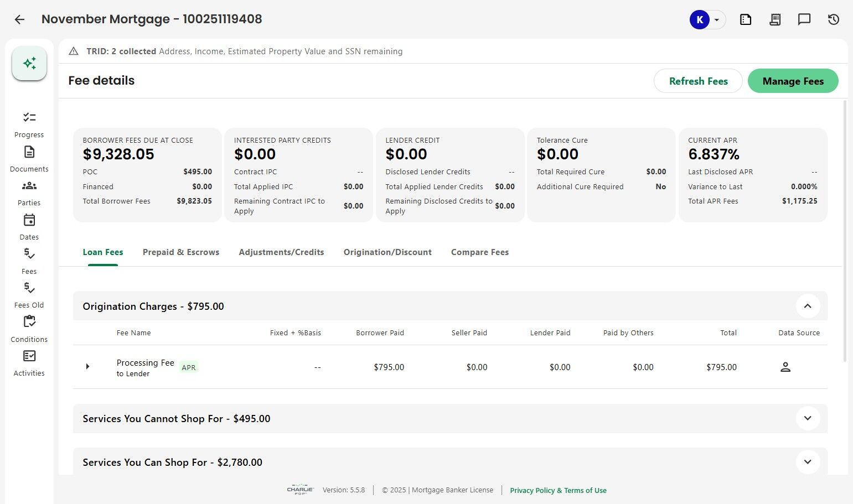Go to Parties in sidebar
The height and width of the screenshot is (504, 853).
[29, 186]
